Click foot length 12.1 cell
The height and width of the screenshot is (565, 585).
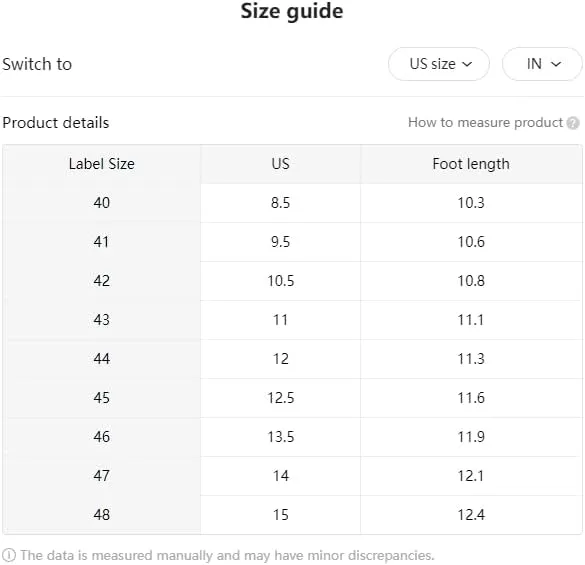[x=471, y=476]
